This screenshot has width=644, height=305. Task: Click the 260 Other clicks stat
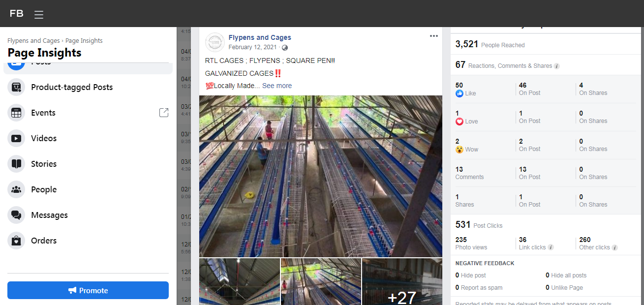[x=599, y=244]
